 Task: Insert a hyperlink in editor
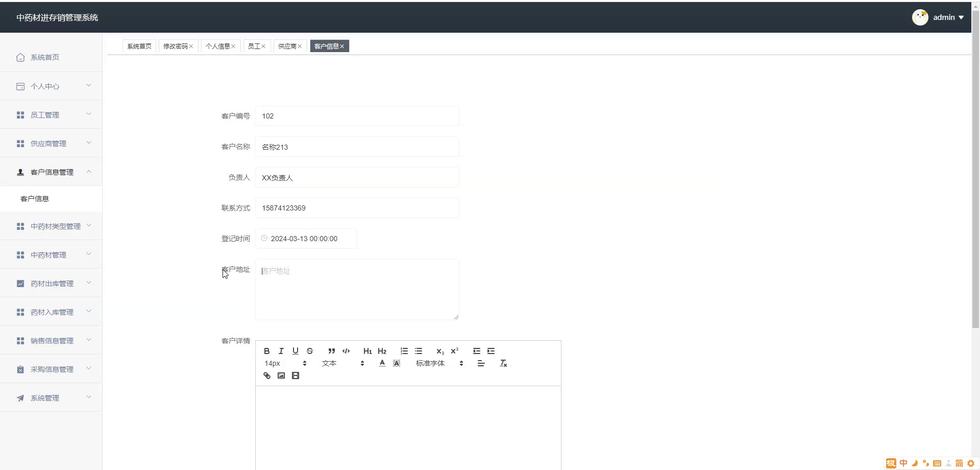coord(267,375)
